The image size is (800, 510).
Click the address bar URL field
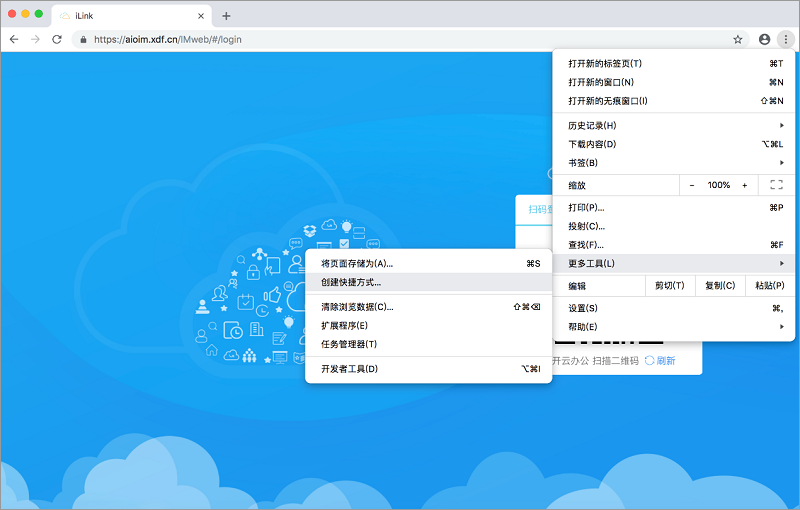[x=400, y=39]
